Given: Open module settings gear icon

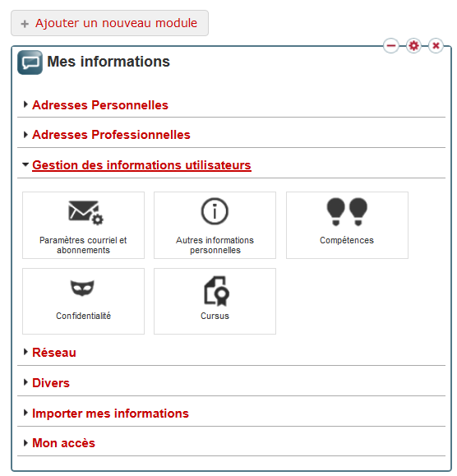Looking at the screenshot, I should (413, 46).
